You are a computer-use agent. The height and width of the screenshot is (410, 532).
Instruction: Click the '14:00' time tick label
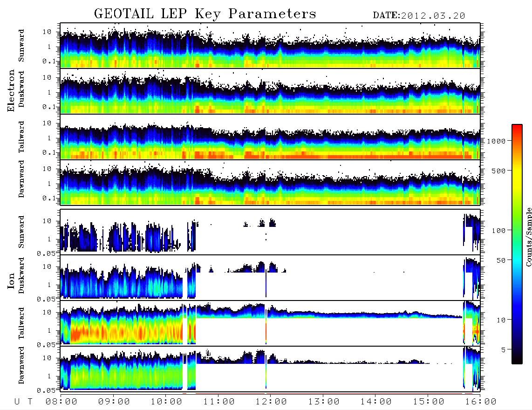(x=376, y=402)
